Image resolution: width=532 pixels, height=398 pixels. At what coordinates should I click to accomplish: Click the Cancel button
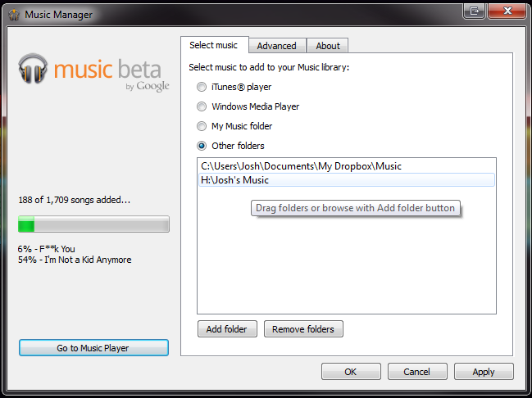(417, 372)
